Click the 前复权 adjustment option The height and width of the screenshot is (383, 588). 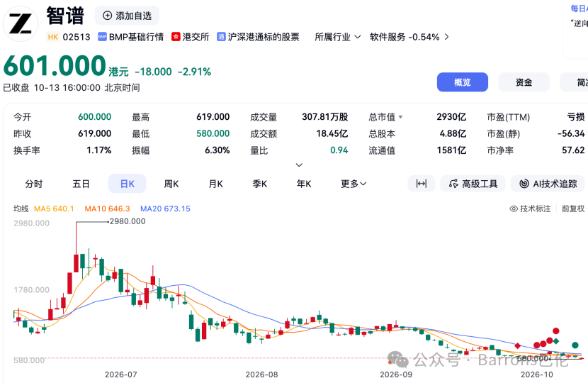tap(573, 209)
